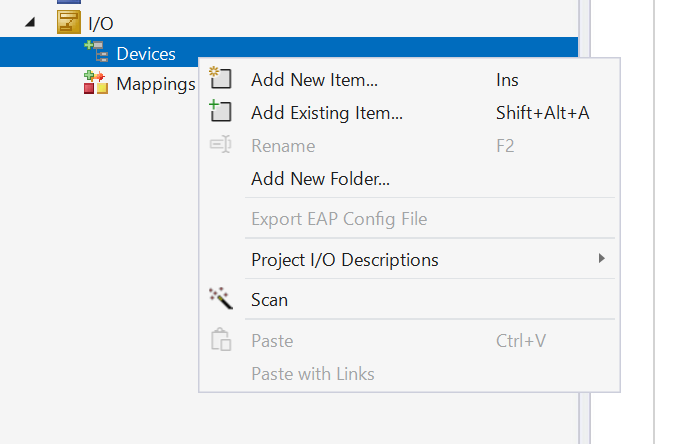The width and height of the screenshot is (681, 444).
Task: Click the Scan magic wand icon
Action: 220,299
